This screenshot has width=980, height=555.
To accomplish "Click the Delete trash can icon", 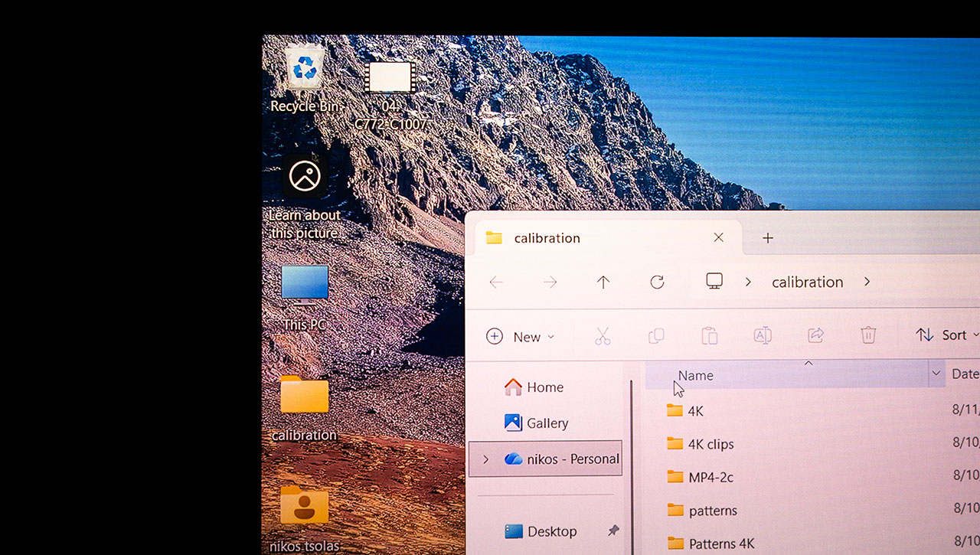I will point(868,335).
